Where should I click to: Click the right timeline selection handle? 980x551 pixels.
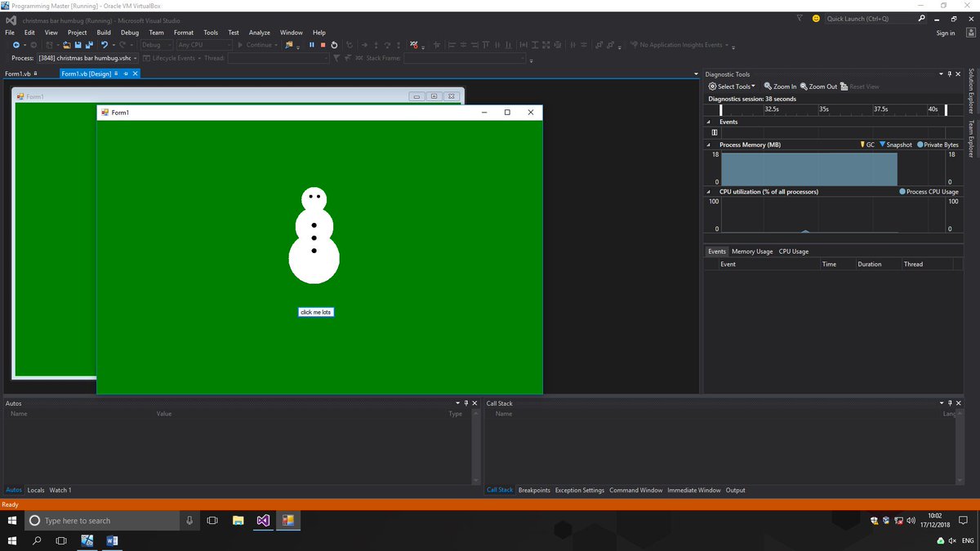tap(946, 110)
